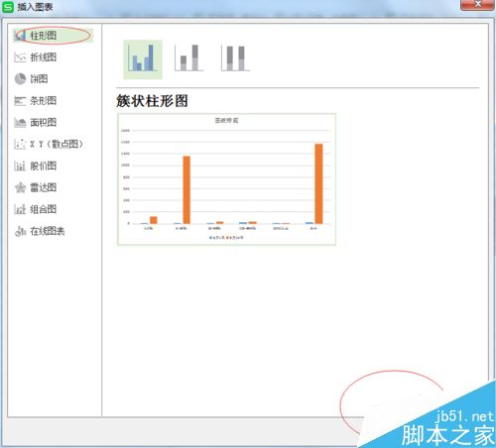Click the scatter icon beside X Y（散点图）
Image resolution: width=496 pixels, height=448 pixels.
[x=20, y=144]
